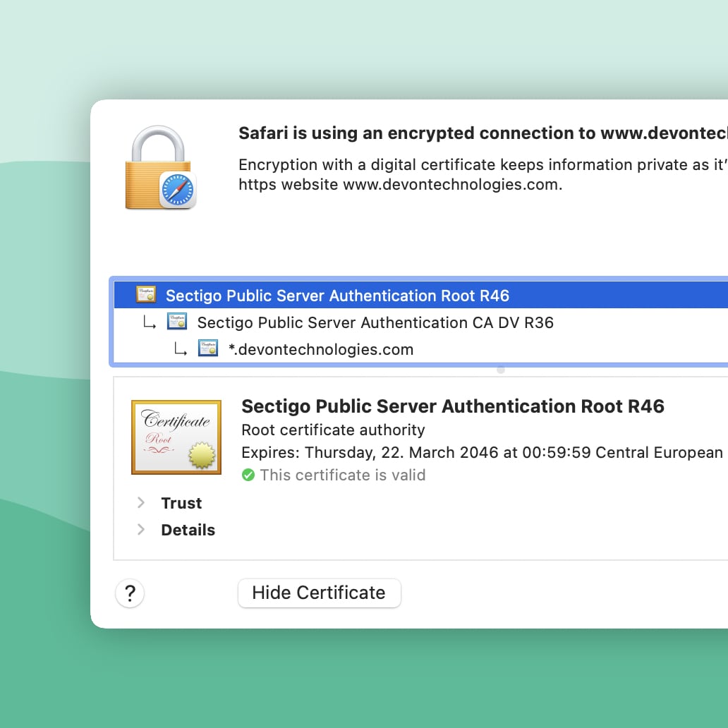Expand the Trust section chevron
Screen dimensions: 728x728
pyautogui.click(x=141, y=503)
